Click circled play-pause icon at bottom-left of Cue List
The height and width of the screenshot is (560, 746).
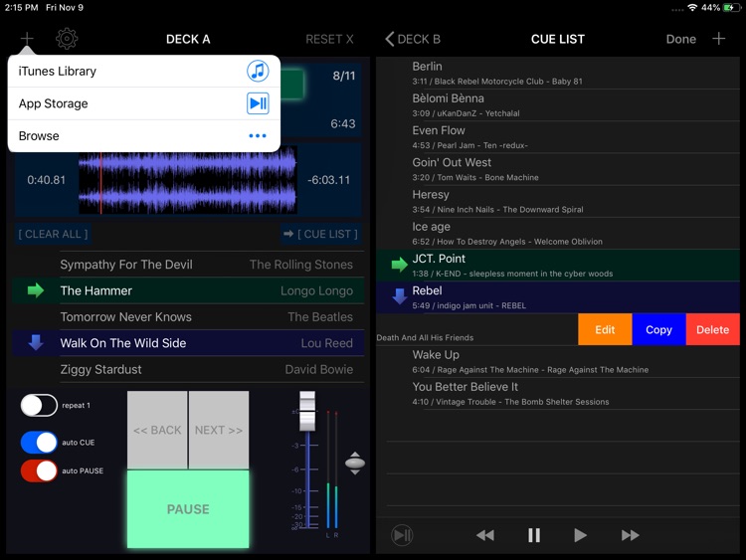pos(402,535)
